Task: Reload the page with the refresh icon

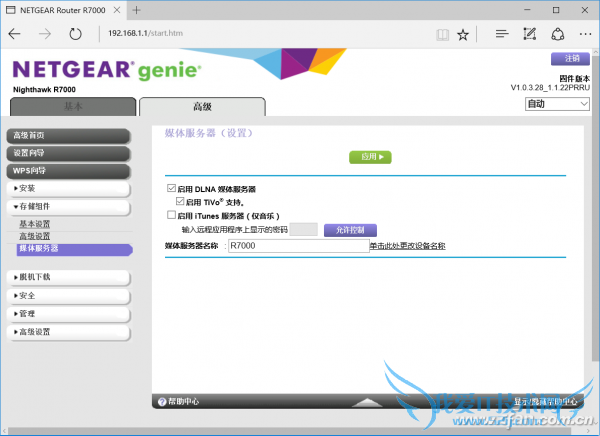Action: [x=75, y=34]
